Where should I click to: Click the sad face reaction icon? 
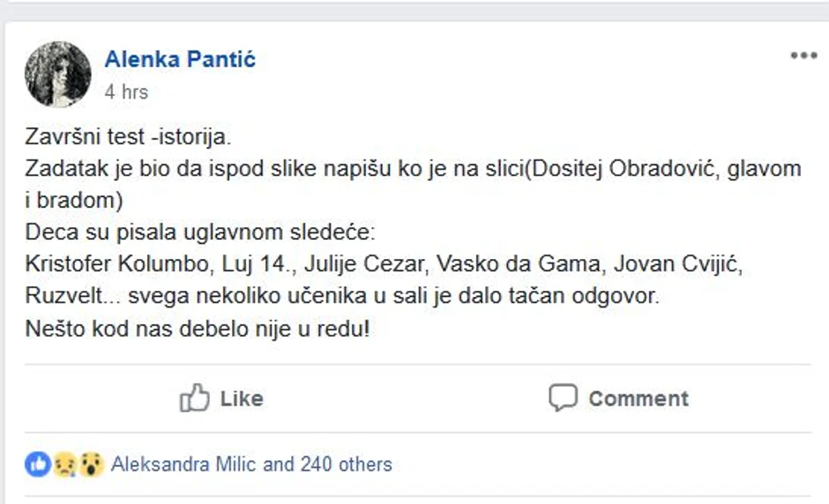(64, 464)
